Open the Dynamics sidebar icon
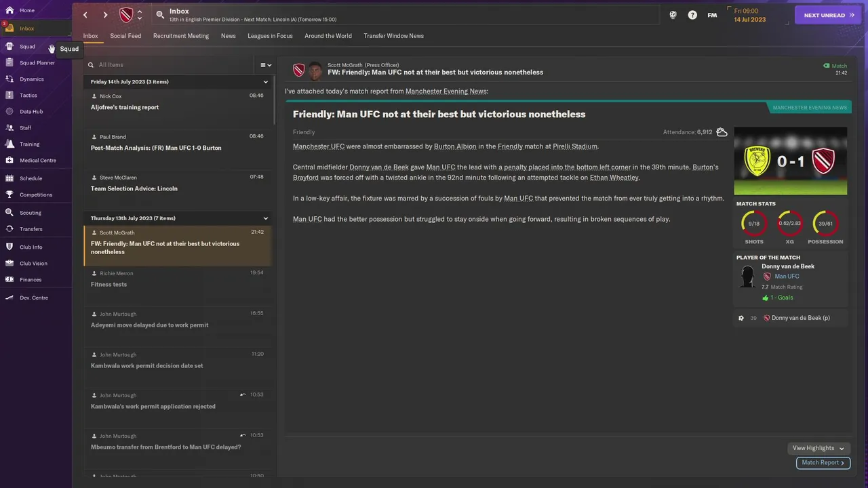Image resolution: width=868 pixels, height=488 pixels. (x=9, y=79)
